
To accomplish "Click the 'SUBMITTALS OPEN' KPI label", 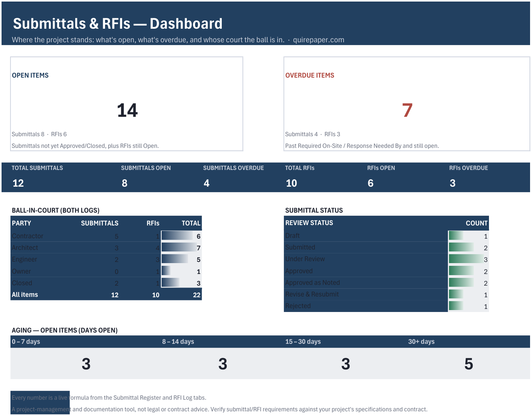I will (x=146, y=168).
